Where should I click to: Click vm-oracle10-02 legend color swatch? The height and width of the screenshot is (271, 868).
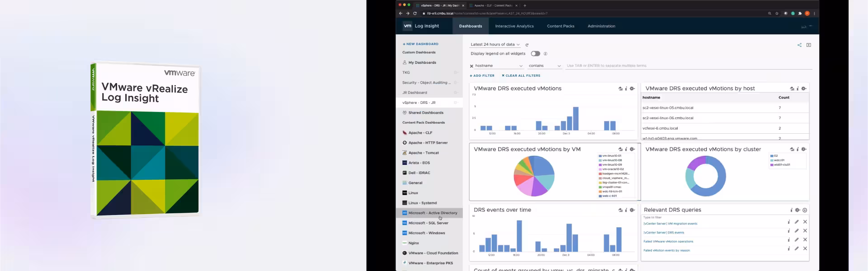[x=600, y=169]
